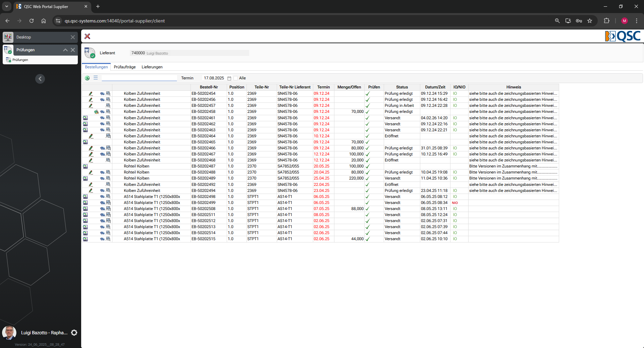Close the Prüfungen sidebar panel
This screenshot has height=348, width=644.
coord(73,50)
